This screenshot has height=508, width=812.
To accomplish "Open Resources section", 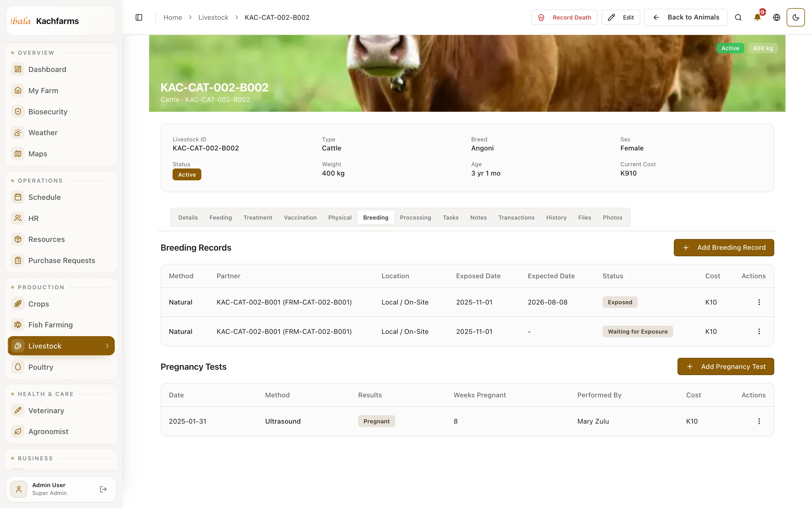I will (61, 239).
